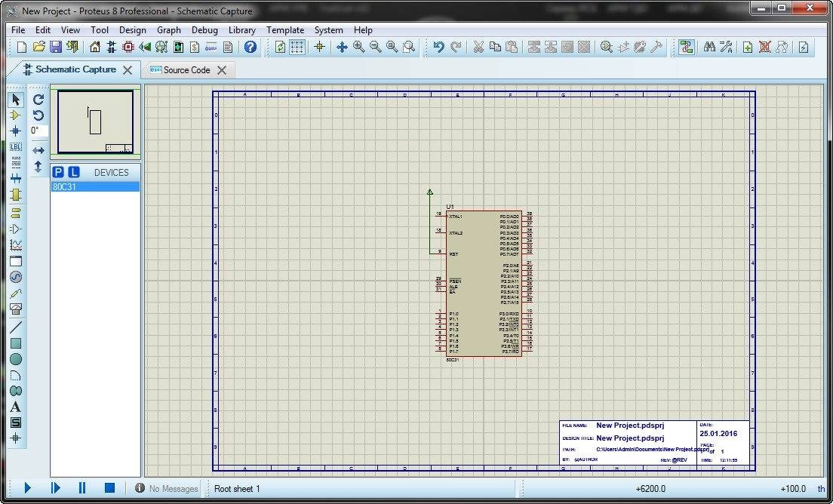Cut selection with scissors icon

point(478,48)
